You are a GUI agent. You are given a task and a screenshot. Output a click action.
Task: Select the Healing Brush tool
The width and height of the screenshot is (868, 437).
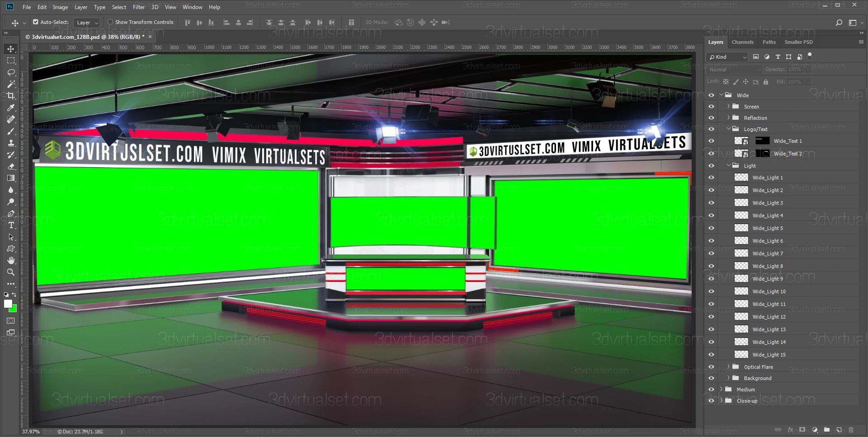[x=11, y=119]
